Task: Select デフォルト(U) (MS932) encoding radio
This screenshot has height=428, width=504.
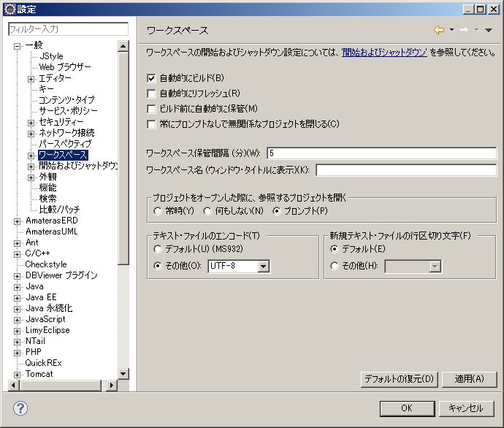Action: [158, 249]
